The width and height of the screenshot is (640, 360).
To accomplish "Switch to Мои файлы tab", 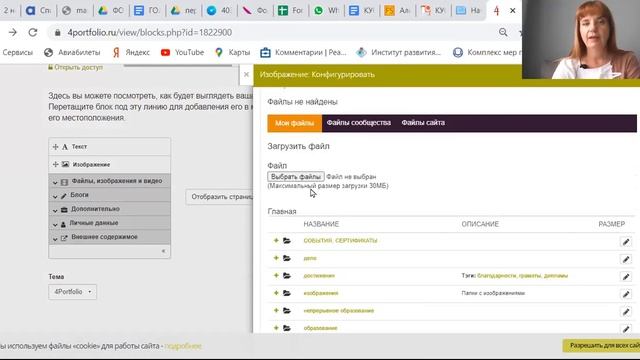I will click(294, 123).
